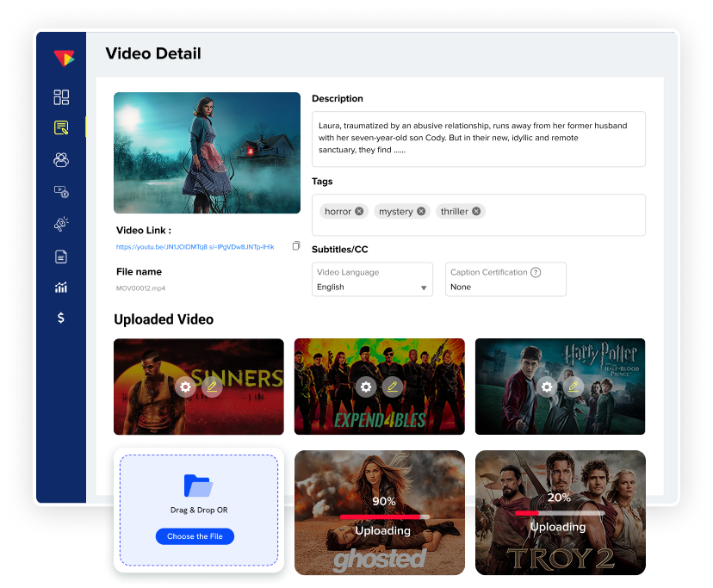Viewport: 713px width, 588px height.
Task: Open the analytics bar chart icon
Action: tap(61, 287)
